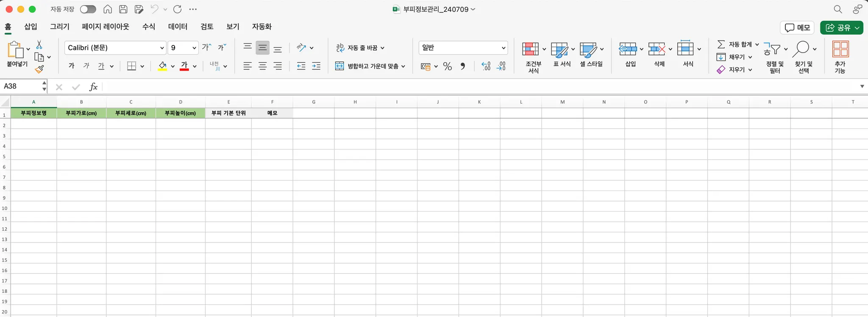
Task: Toggle the AutoSave (자동 저장) switch
Action: point(88,9)
